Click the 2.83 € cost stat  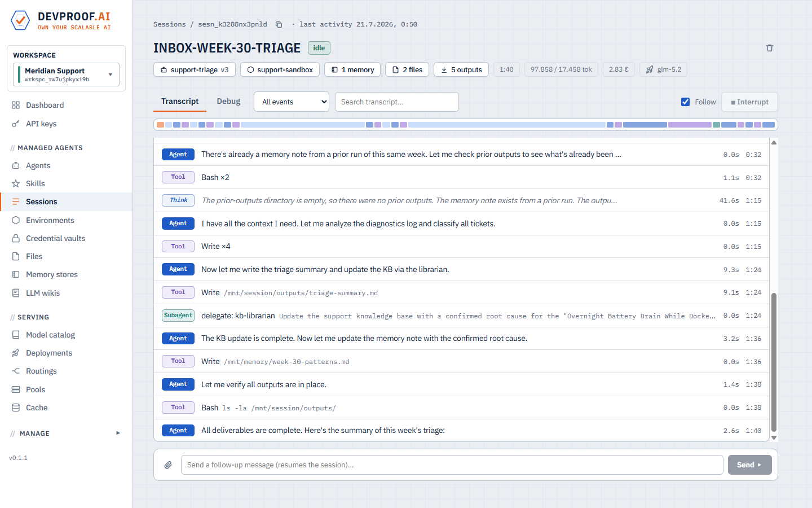coord(619,69)
